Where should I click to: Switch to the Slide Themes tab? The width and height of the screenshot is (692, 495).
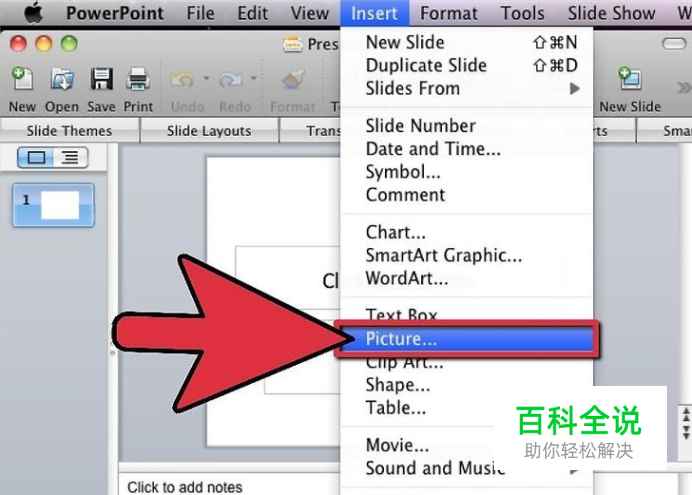coord(69,131)
